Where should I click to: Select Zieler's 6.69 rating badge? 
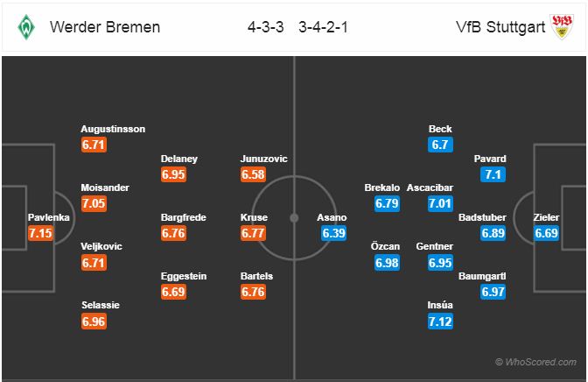tap(548, 233)
